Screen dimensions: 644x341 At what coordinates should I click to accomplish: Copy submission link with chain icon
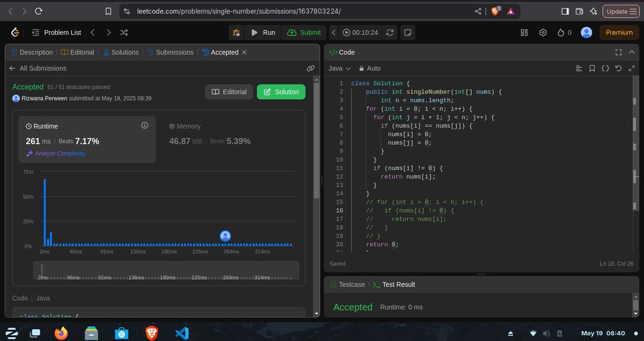[310, 68]
